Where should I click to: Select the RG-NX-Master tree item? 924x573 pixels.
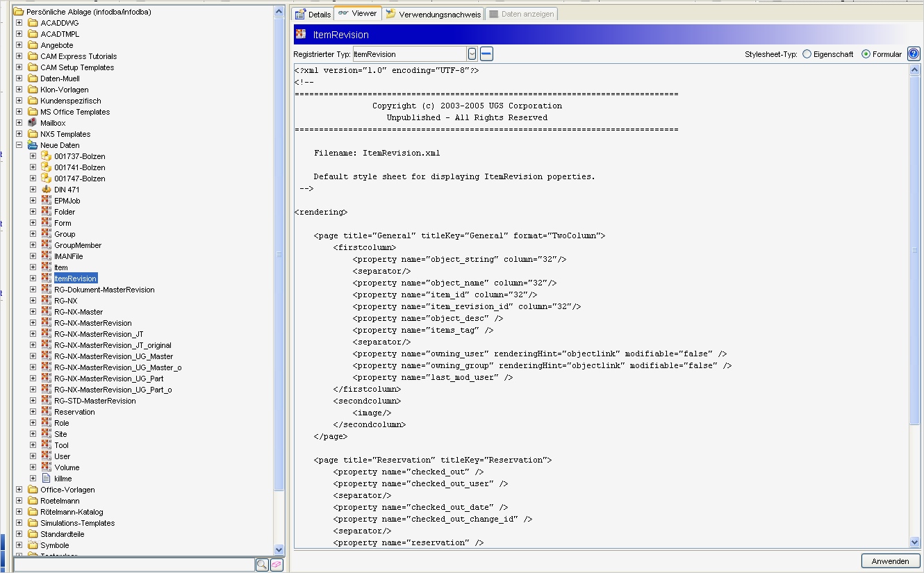pos(79,312)
